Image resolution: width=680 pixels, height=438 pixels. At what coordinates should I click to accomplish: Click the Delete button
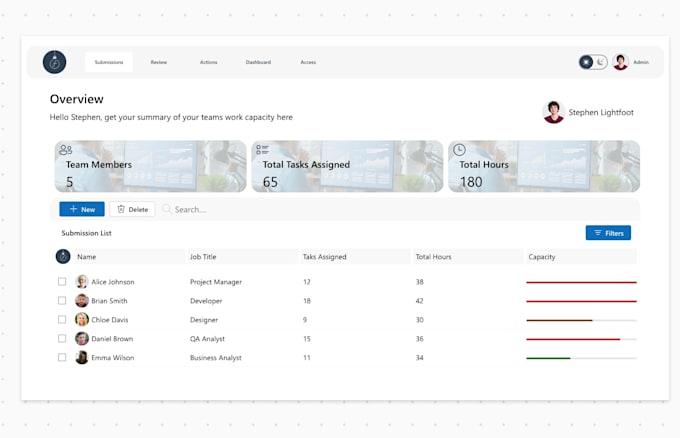132,209
